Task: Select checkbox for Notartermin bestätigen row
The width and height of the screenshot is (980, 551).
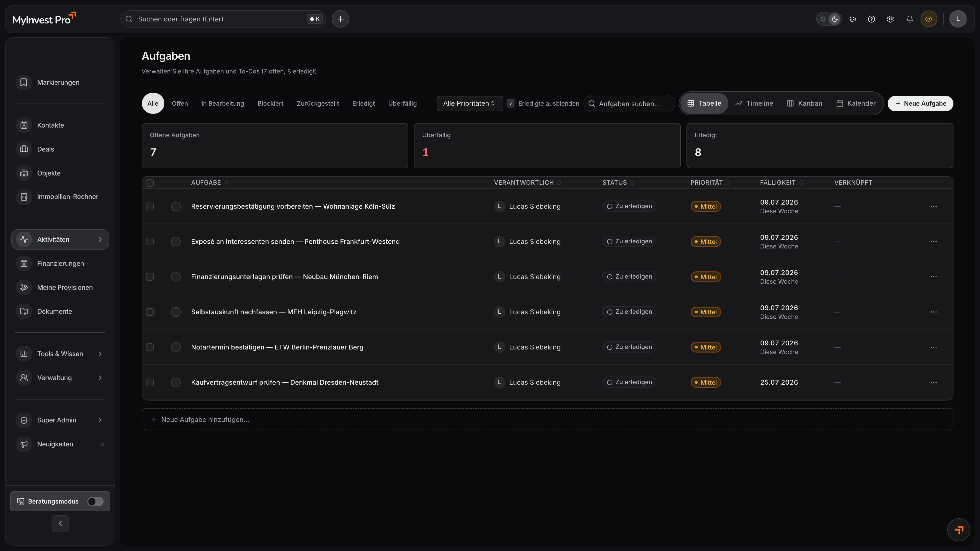Action: pos(150,347)
